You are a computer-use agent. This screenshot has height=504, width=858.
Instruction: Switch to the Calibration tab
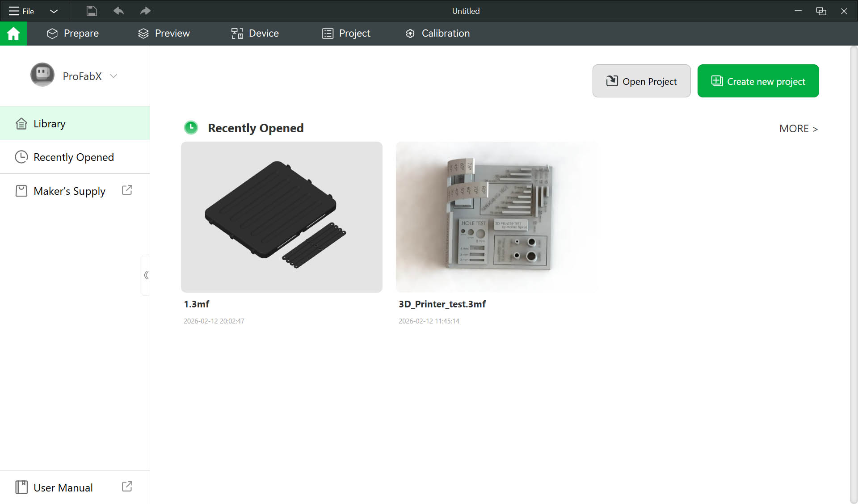[437, 34]
